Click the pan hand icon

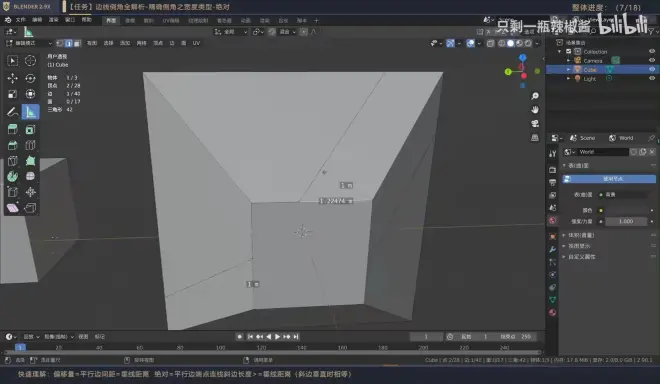(x=535, y=110)
